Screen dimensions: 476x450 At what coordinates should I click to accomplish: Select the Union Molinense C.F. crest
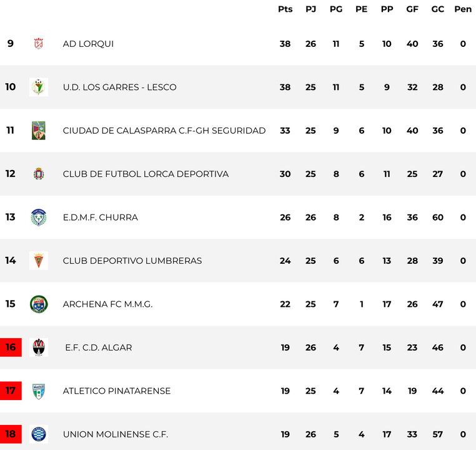point(39,434)
